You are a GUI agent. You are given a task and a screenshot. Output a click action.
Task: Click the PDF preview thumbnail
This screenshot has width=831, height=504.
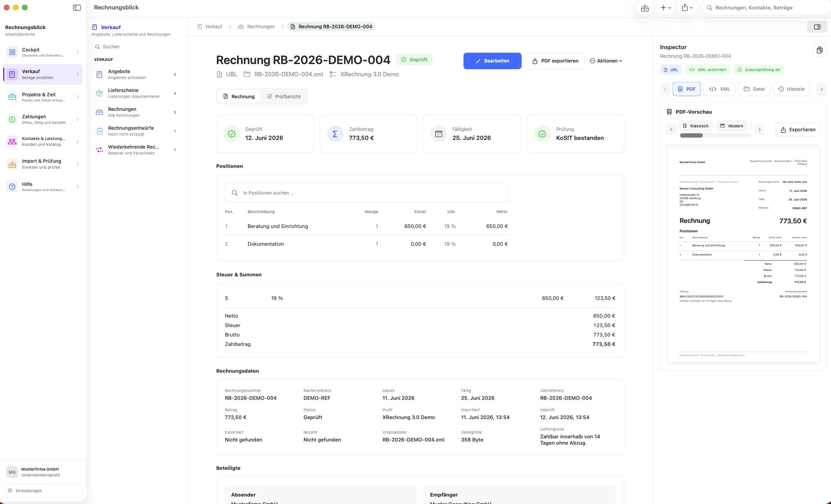743,254
